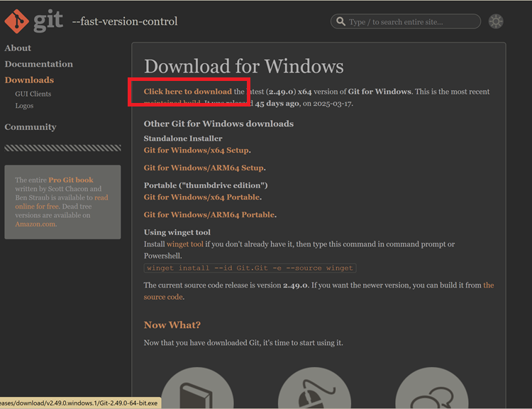Click the 'Download for Windows' heading
The height and width of the screenshot is (409, 532).
point(243,66)
